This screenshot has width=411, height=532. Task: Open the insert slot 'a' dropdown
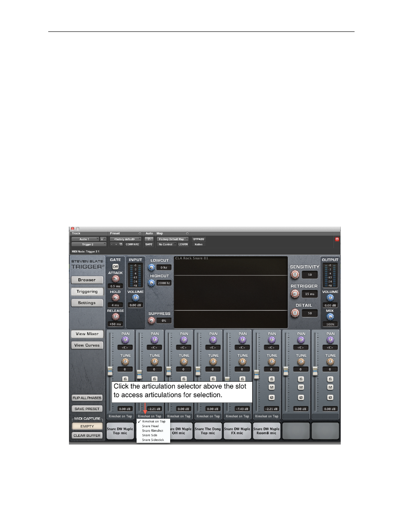pos(103,239)
